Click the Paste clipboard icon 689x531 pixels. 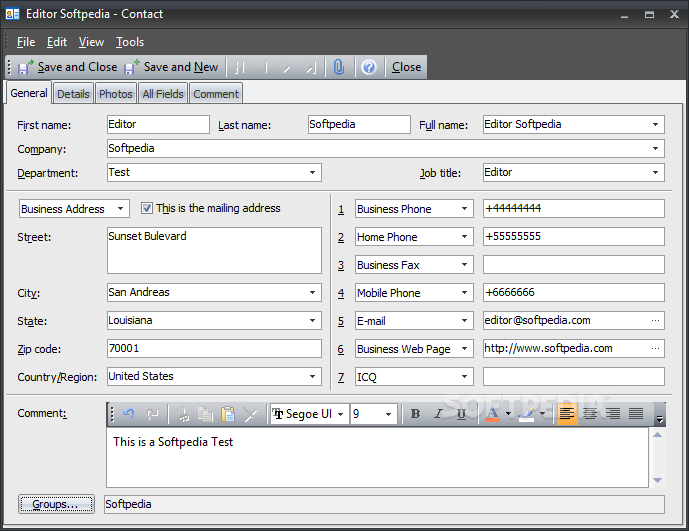tap(228, 414)
